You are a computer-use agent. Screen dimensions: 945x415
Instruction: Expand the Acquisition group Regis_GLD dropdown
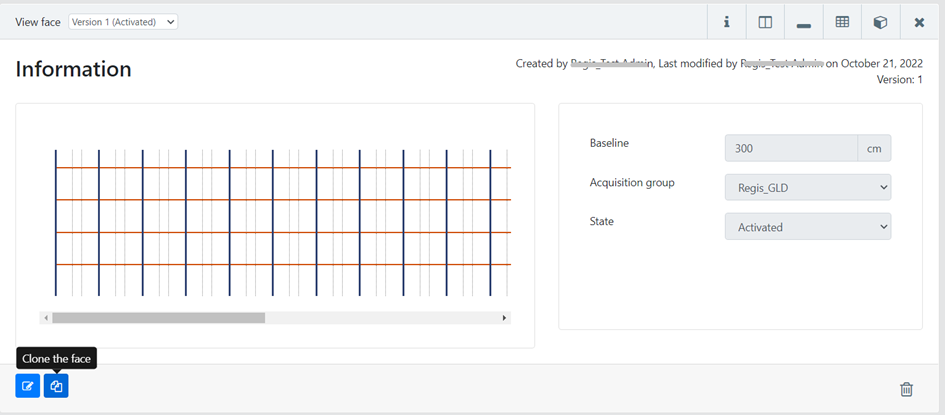point(808,188)
